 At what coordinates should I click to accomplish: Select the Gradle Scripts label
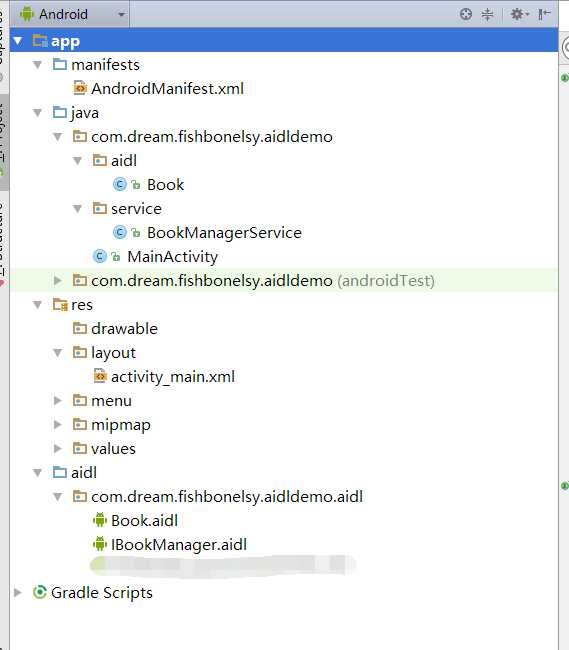pos(102,594)
